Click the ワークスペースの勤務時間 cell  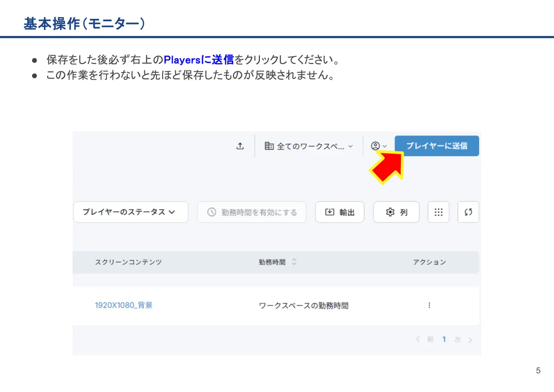coord(304,306)
